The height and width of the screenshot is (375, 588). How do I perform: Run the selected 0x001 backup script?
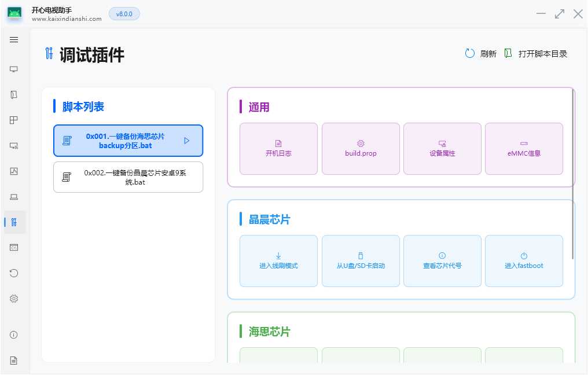click(x=188, y=140)
